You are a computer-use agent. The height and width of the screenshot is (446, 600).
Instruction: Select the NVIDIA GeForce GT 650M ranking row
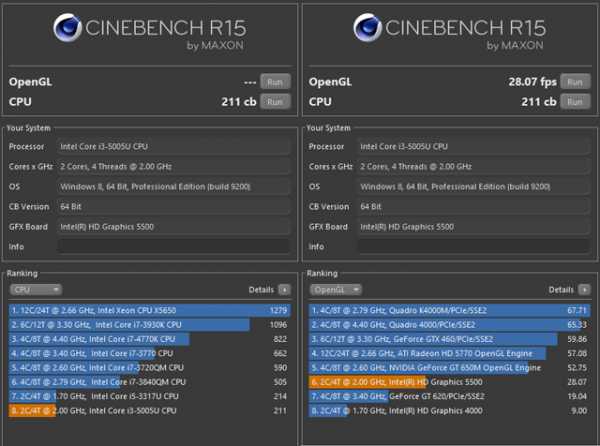pyautogui.click(x=449, y=368)
